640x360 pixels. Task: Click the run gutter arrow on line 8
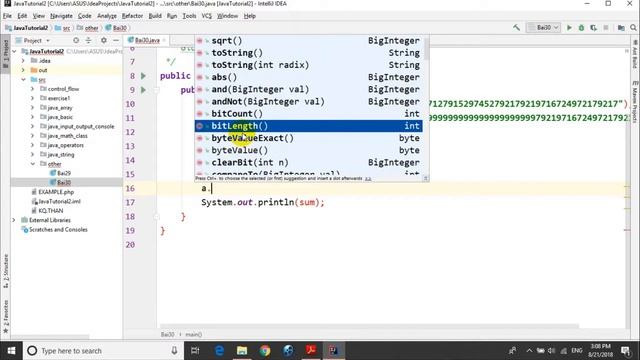pos(143,76)
